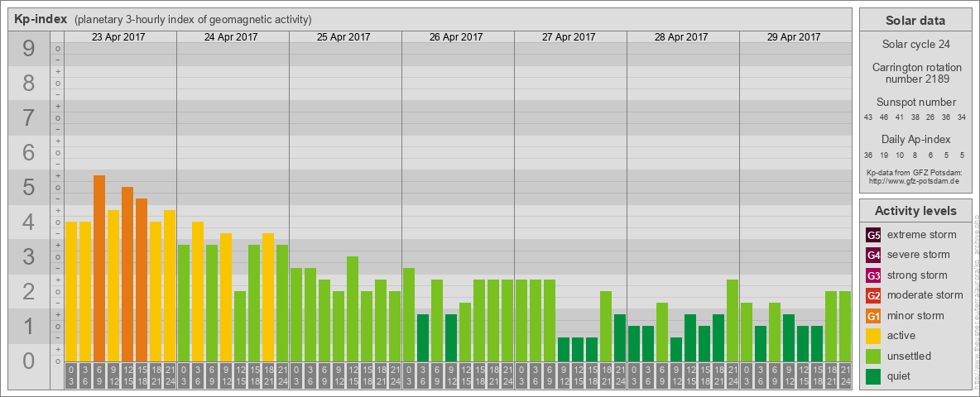This screenshot has width=980, height=397.
Task: Click the extreme storm legend label
Action: click(x=922, y=235)
